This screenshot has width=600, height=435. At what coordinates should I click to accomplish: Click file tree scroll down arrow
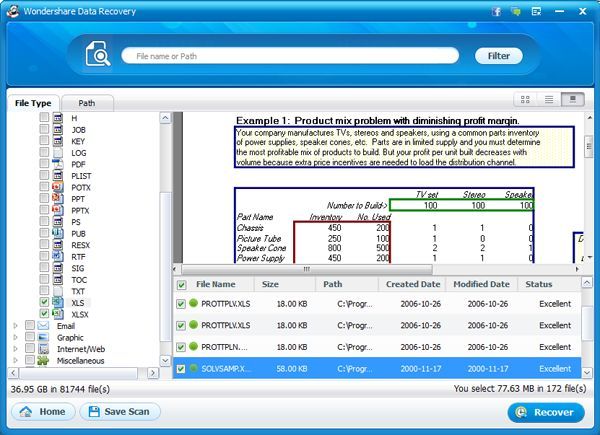tap(165, 360)
